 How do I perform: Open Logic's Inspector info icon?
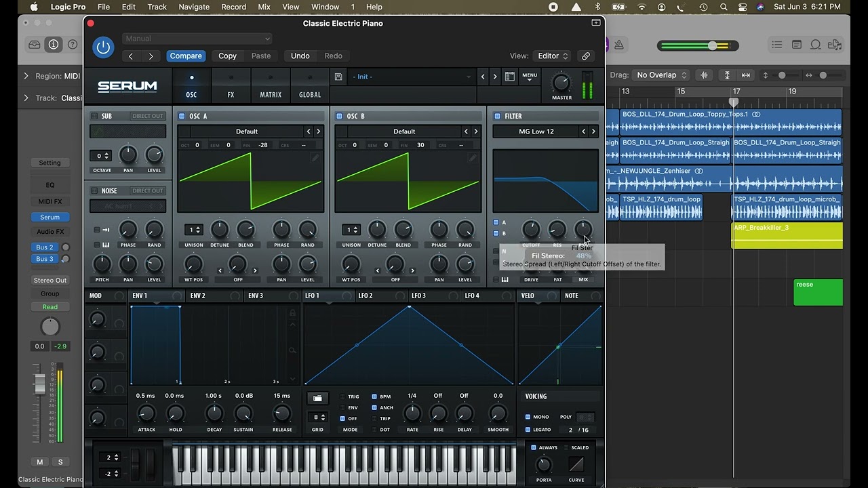click(54, 45)
